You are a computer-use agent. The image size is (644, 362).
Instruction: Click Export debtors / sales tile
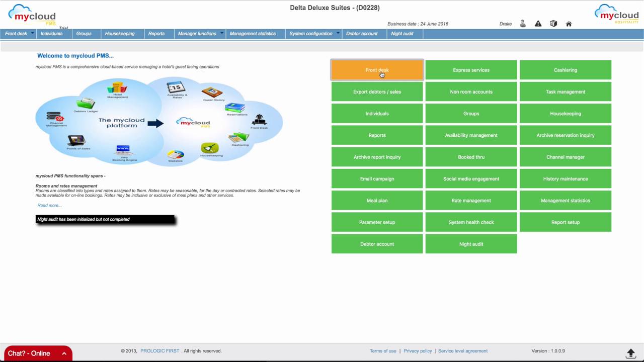(377, 92)
